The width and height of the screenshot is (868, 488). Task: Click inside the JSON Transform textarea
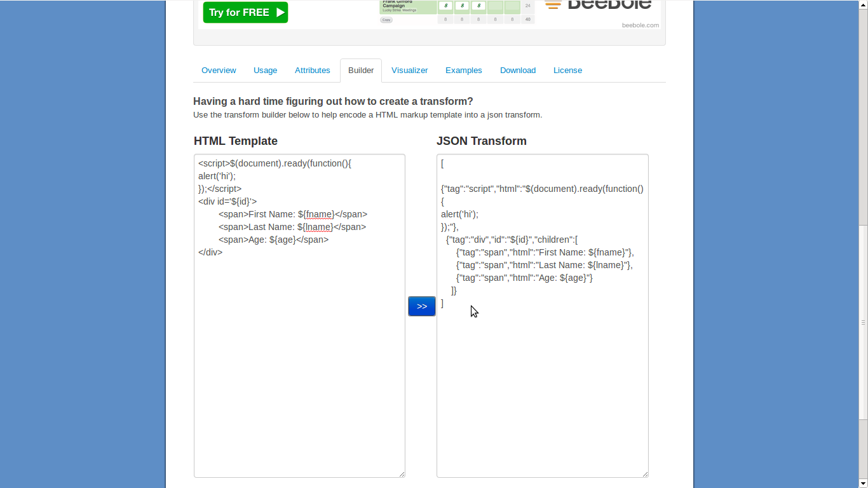(x=542, y=316)
